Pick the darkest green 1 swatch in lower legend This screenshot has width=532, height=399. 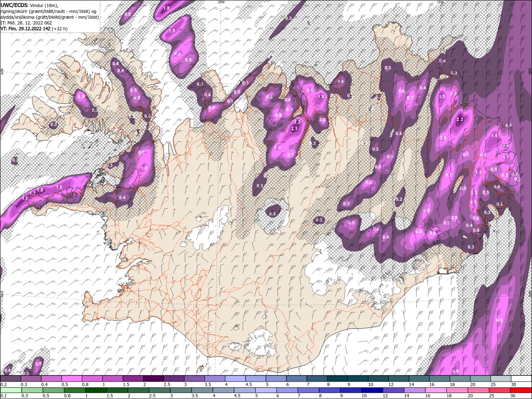point(96,390)
